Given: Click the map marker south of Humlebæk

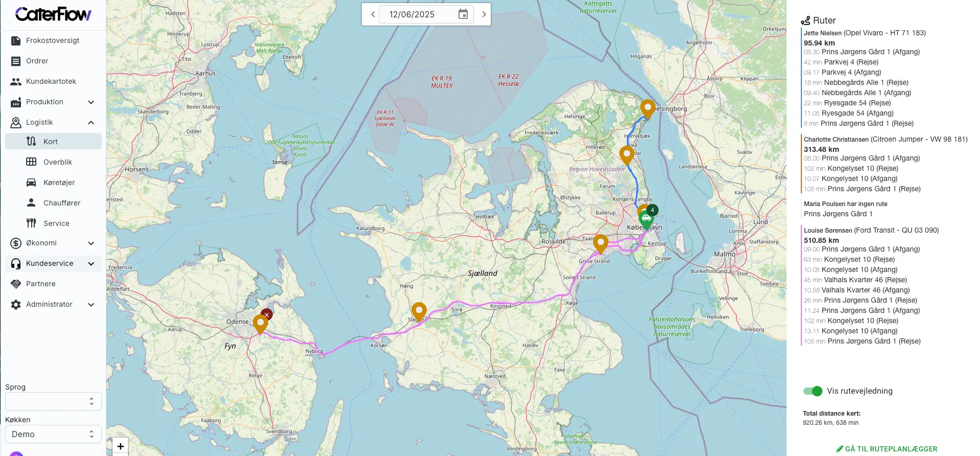Looking at the screenshot, I should point(626,155).
